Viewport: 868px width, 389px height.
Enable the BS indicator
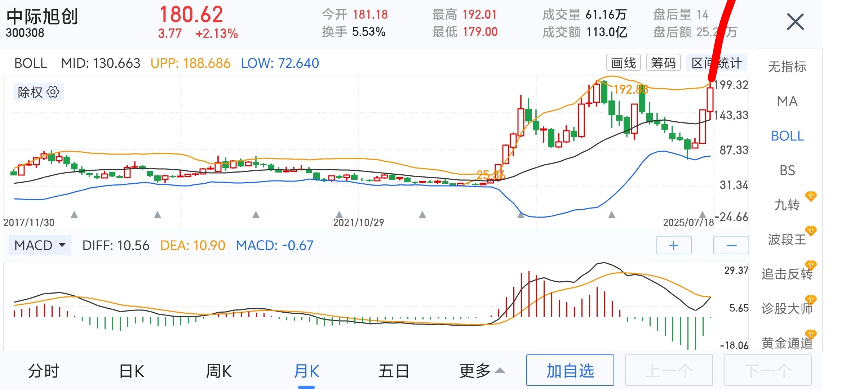[787, 170]
